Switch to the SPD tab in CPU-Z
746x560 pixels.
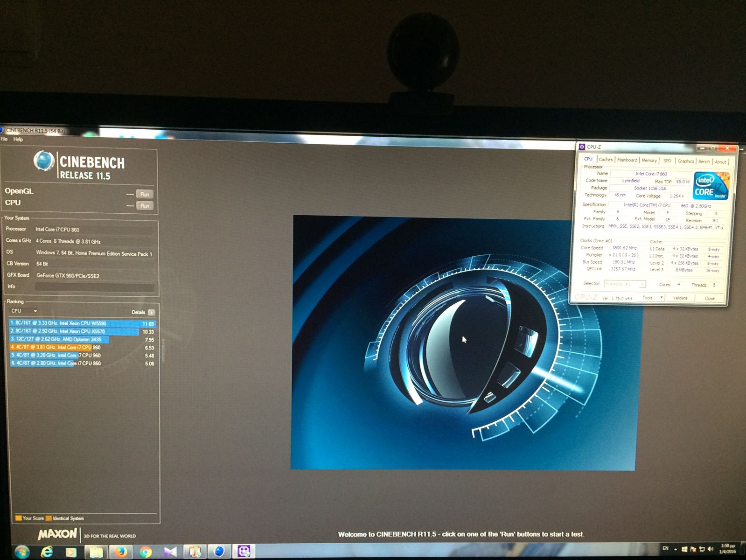(x=667, y=161)
